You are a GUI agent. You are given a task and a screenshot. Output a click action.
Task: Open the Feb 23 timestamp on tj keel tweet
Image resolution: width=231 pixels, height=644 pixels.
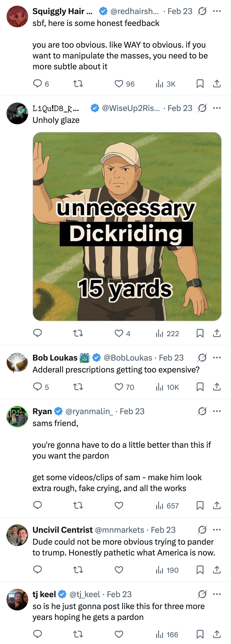[x=119, y=594]
